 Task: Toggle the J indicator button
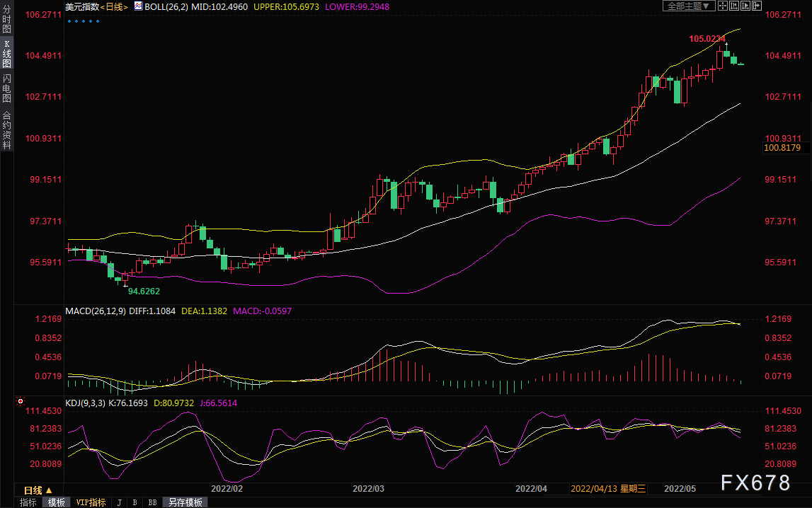(119, 502)
